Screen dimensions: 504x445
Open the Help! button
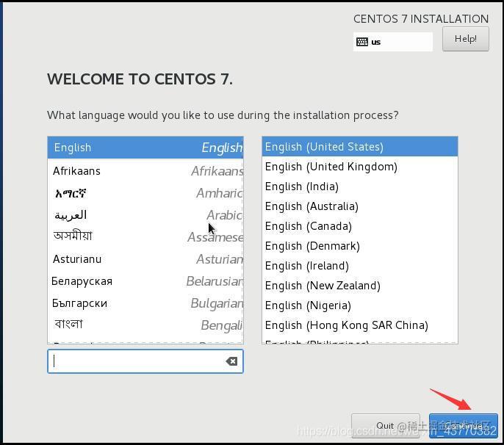tap(466, 39)
